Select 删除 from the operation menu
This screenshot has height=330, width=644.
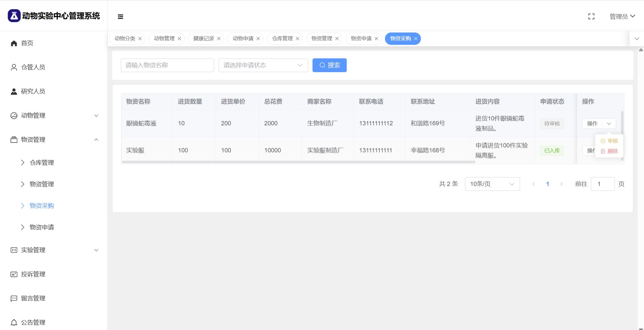(609, 151)
